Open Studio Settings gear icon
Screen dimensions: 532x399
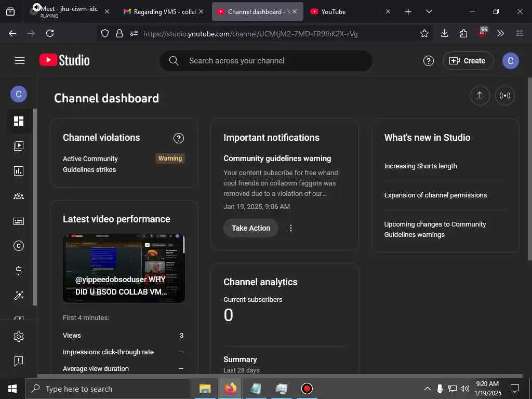[19, 337]
